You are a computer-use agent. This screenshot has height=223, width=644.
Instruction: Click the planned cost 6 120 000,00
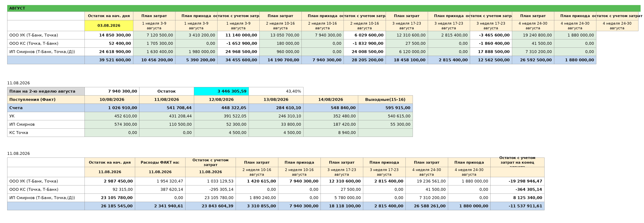(407, 52)
